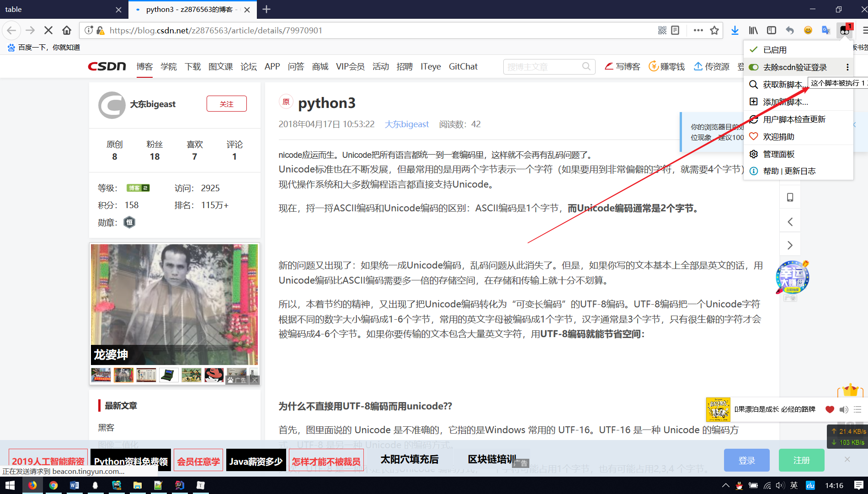The width and height of the screenshot is (868, 494).
Task: Open the playlist icon in music player
Action: tap(857, 409)
